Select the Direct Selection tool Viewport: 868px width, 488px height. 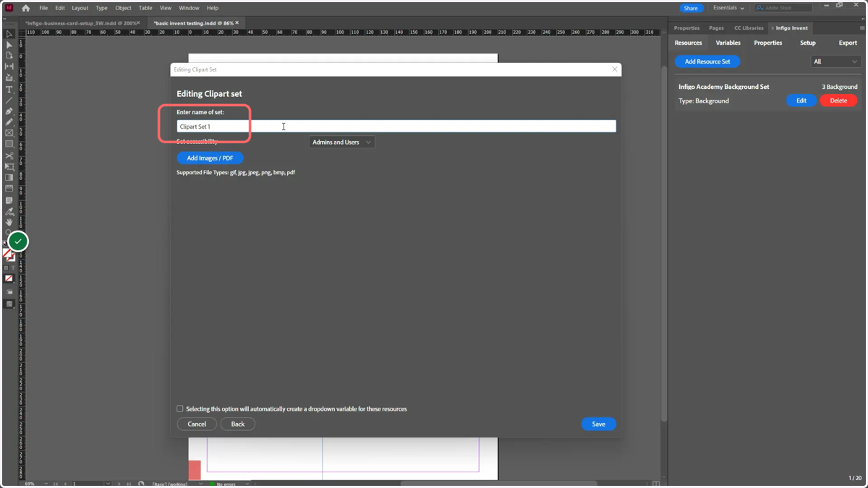point(9,45)
